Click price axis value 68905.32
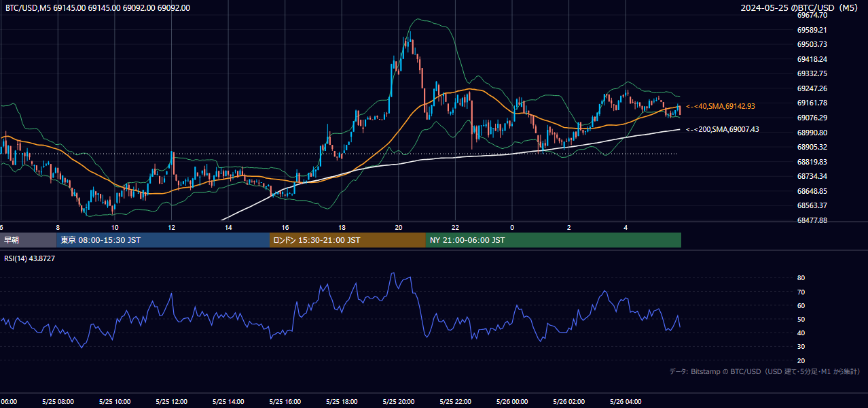868x408 pixels. point(812,147)
